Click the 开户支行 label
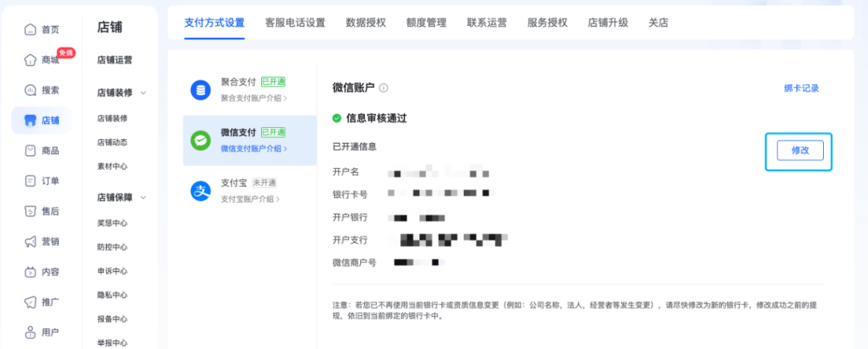This screenshot has width=868, height=349. [x=350, y=240]
